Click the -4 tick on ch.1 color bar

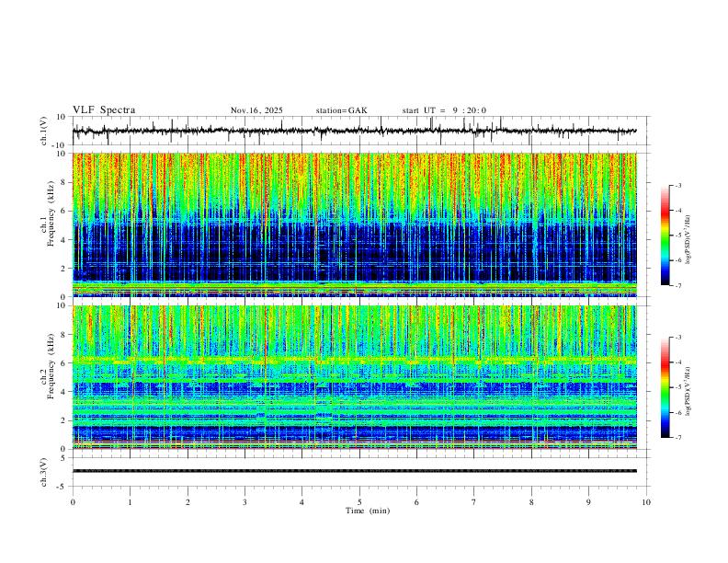click(x=677, y=211)
